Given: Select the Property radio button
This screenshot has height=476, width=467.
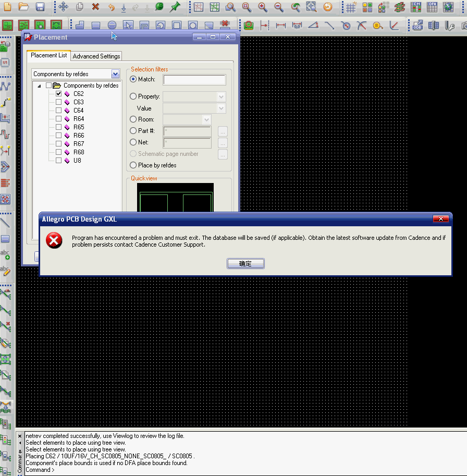Looking at the screenshot, I should pos(133,96).
